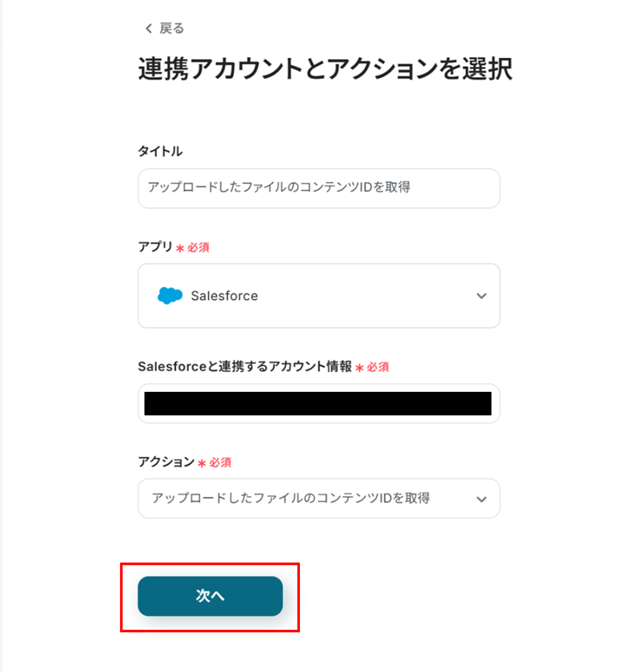
Task: Expand the アクション dropdown chevron
Action: (x=481, y=499)
